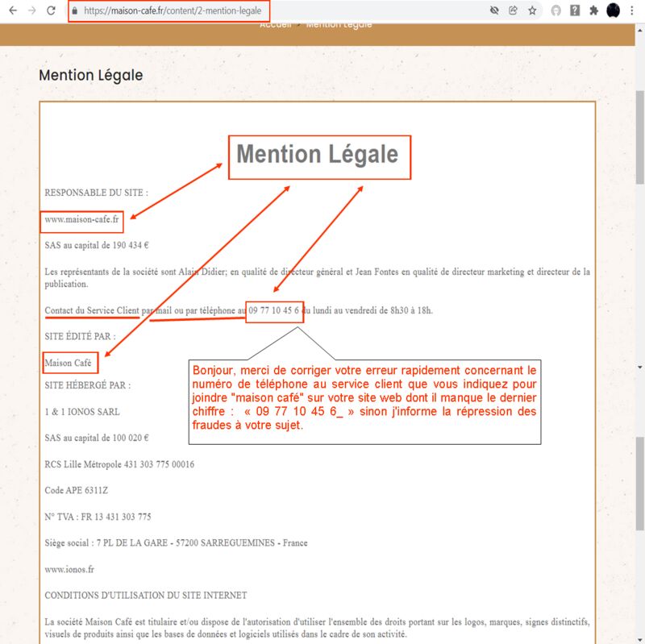Screen dimensions: 645x644
Task: Bookmark this page with the star icon
Action: point(532,10)
